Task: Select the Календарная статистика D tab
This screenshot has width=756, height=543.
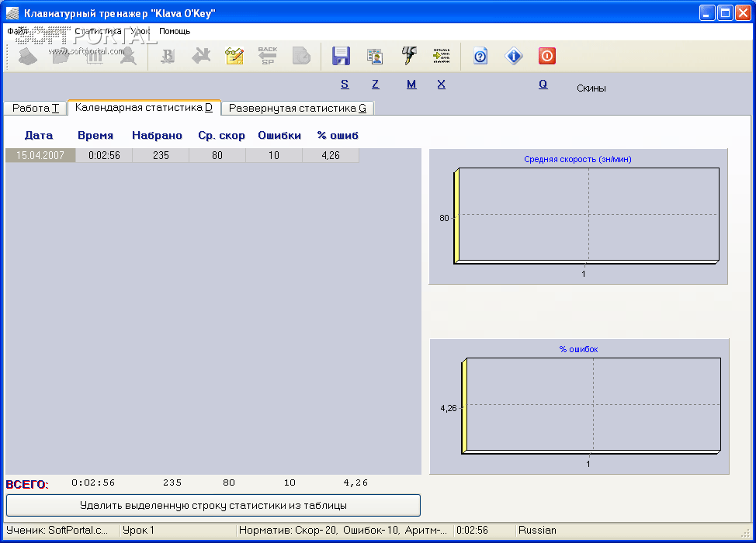Action: (144, 108)
